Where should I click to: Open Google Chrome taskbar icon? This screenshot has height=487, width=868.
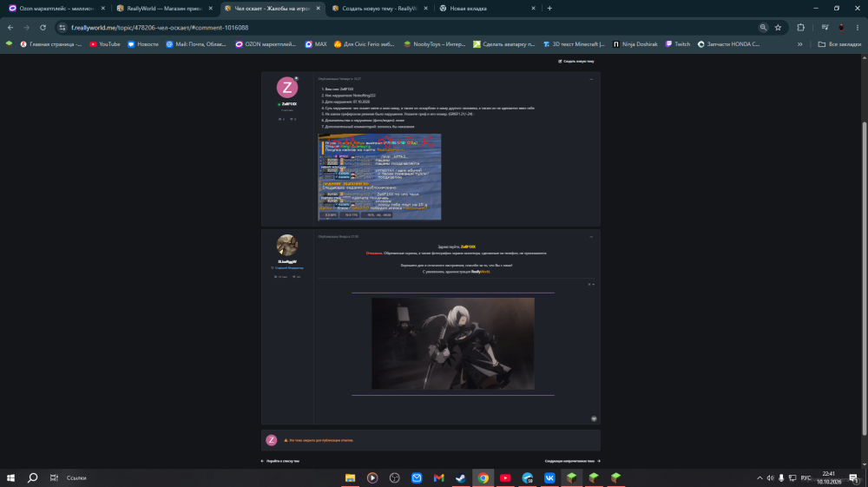[483, 477]
